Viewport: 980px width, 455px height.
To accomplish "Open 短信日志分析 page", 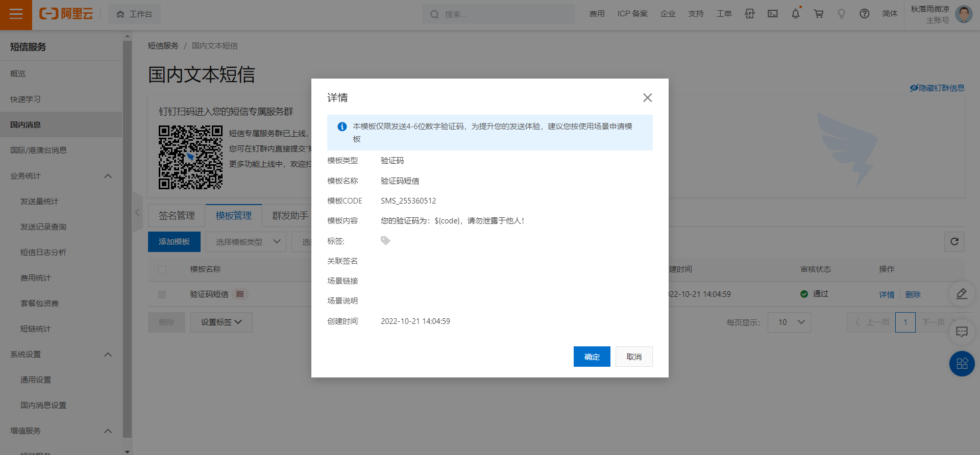I will coord(43,252).
